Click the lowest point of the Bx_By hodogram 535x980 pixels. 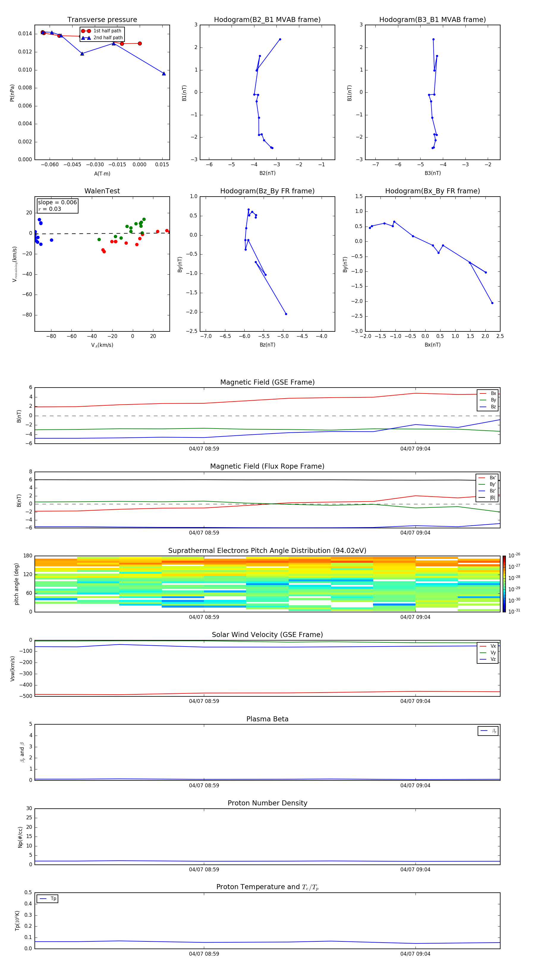coord(492,303)
